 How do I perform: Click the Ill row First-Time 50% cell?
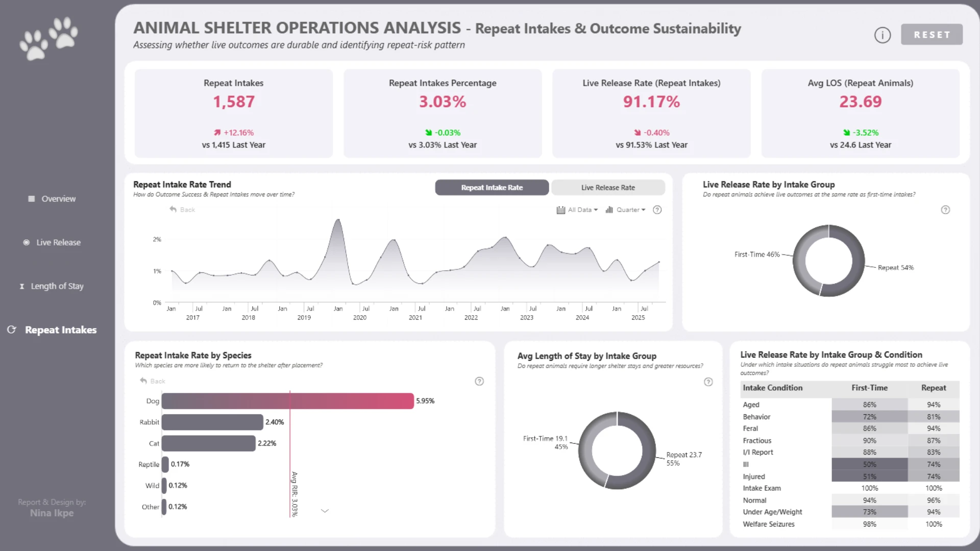click(870, 464)
